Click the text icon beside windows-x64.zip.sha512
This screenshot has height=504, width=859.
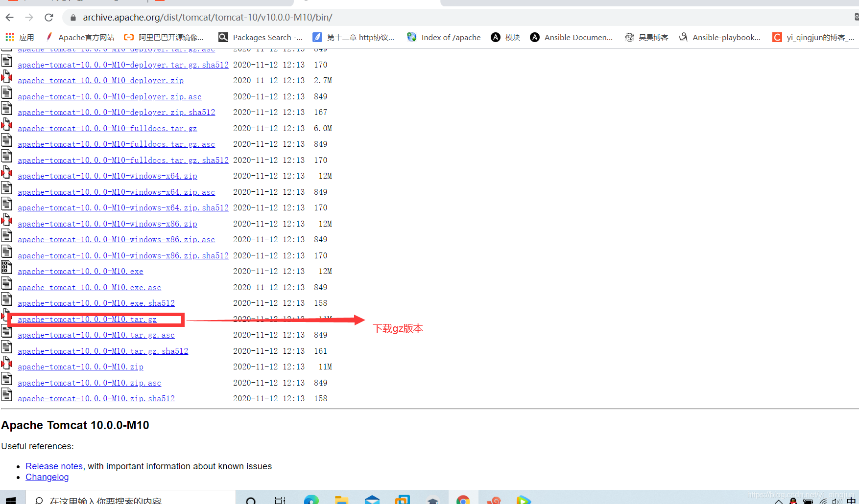click(x=7, y=204)
